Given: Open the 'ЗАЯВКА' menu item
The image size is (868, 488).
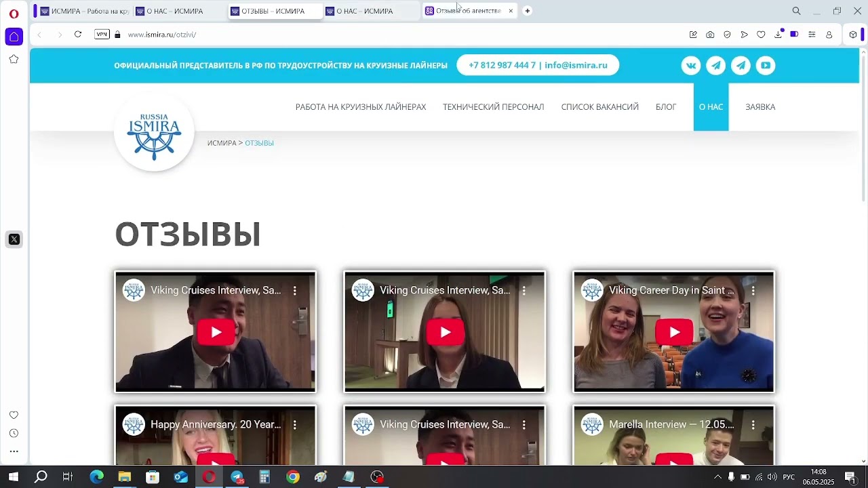Looking at the screenshot, I should click(x=760, y=107).
